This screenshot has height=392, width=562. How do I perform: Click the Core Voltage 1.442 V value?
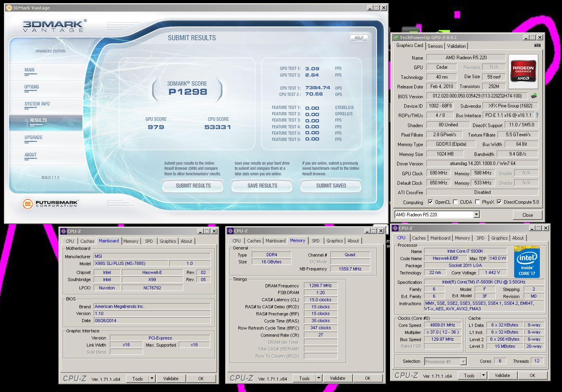click(492, 272)
